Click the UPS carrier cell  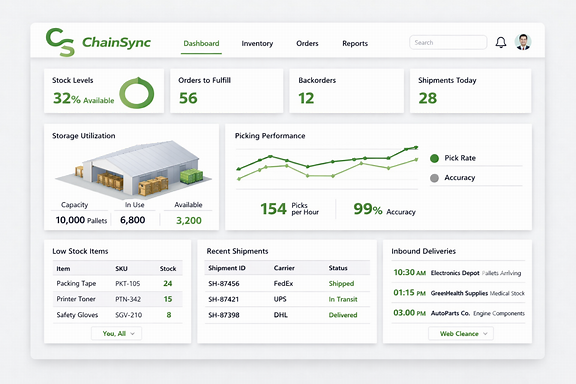point(280,299)
